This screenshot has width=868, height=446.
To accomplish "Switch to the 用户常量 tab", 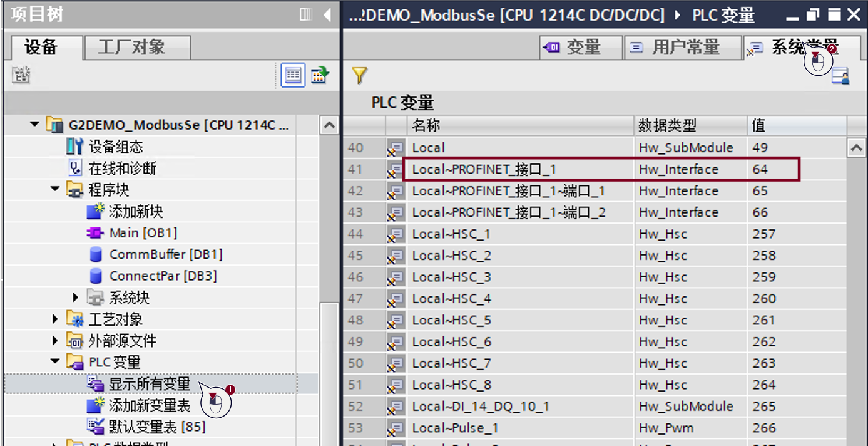I will (676, 48).
